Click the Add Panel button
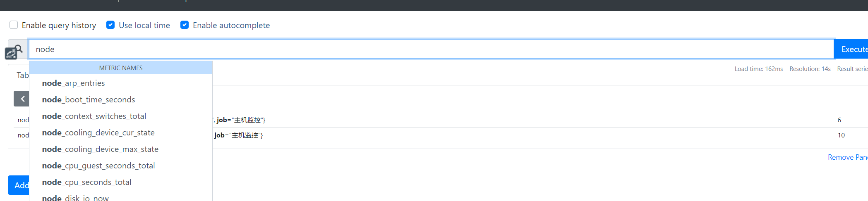 point(19,185)
